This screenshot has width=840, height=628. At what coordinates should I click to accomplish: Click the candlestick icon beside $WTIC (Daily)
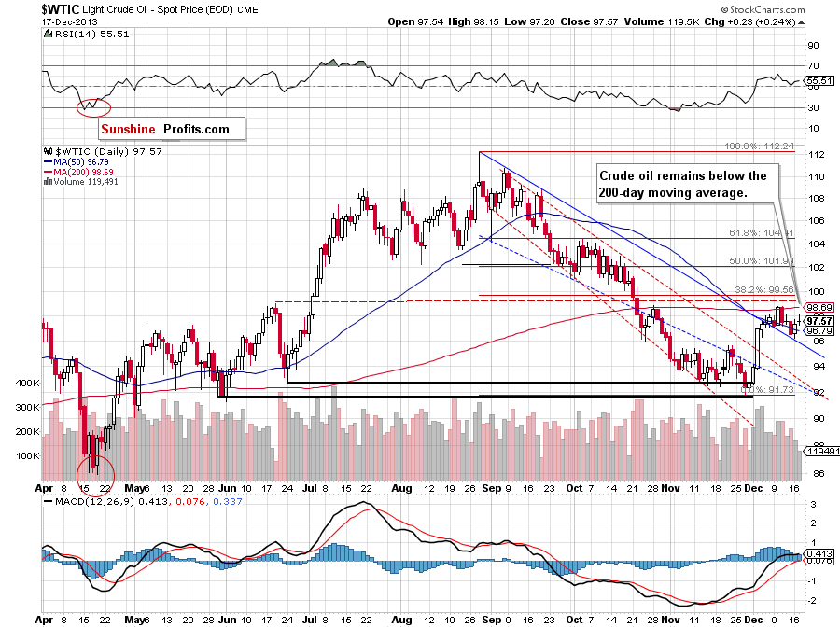click(49, 151)
